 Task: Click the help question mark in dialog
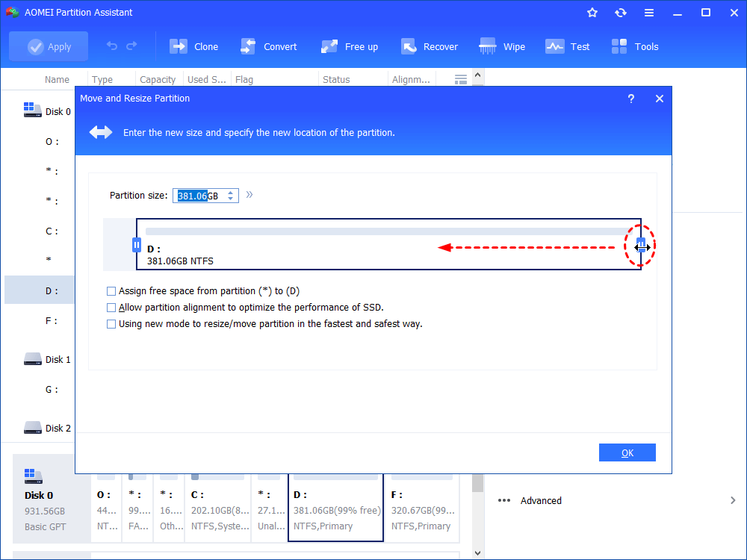tap(630, 99)
